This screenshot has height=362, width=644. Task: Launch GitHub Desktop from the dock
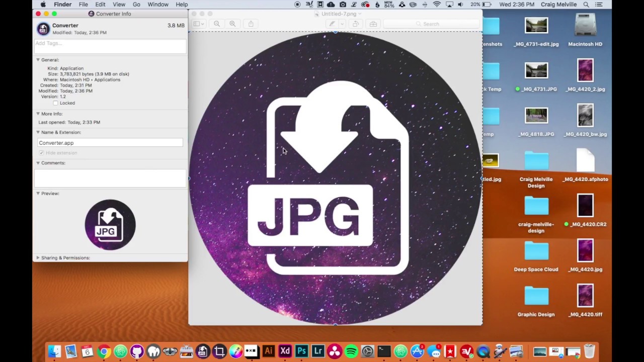(137, 351)
